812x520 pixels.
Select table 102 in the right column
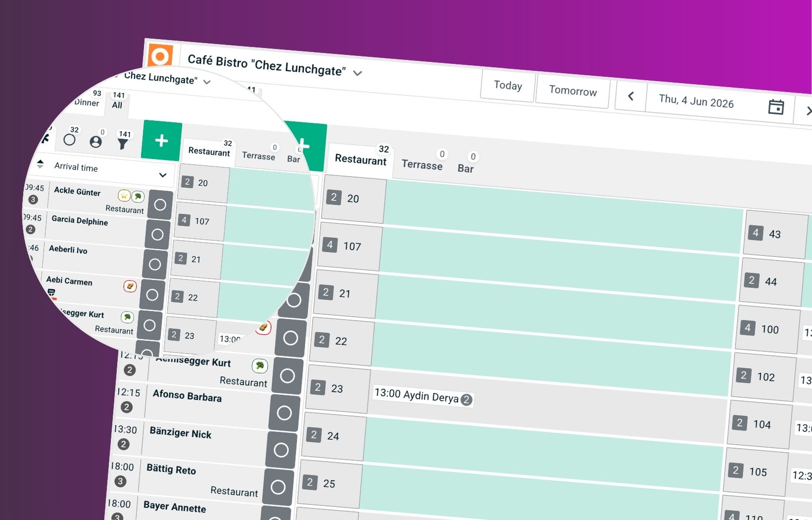tap(764, 377)
